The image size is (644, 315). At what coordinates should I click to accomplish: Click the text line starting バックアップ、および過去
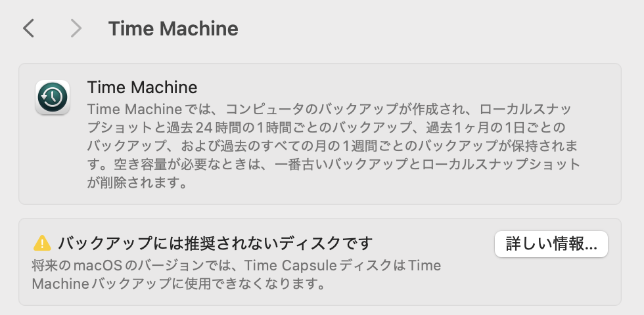coord(333,146)
